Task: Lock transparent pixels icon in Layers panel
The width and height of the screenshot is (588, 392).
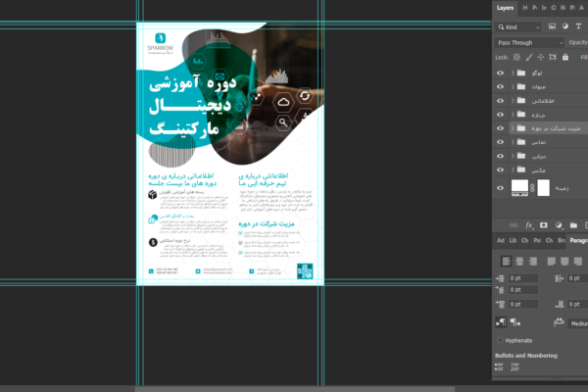Action: (x=516, y=58)
